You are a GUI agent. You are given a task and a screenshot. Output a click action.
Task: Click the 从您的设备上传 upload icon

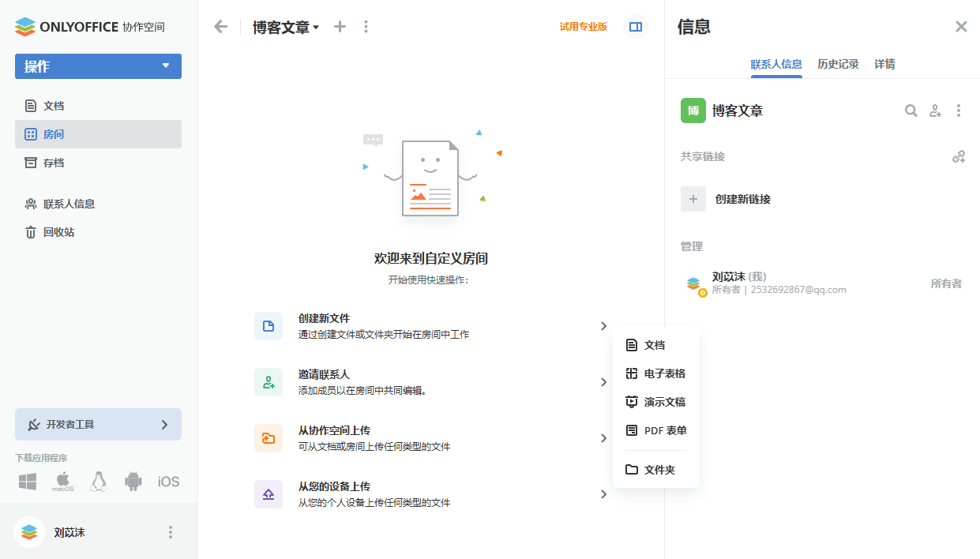tap(268, 494)
